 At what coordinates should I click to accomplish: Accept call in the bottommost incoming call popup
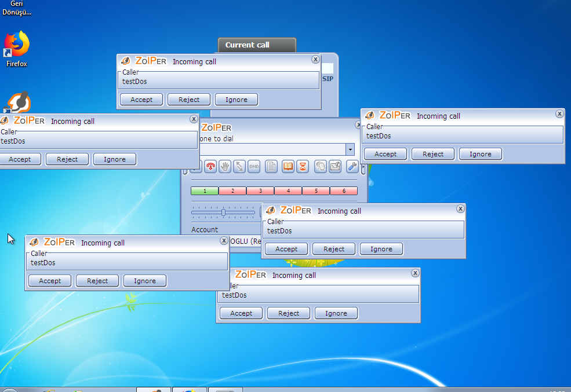coord(241,313)
